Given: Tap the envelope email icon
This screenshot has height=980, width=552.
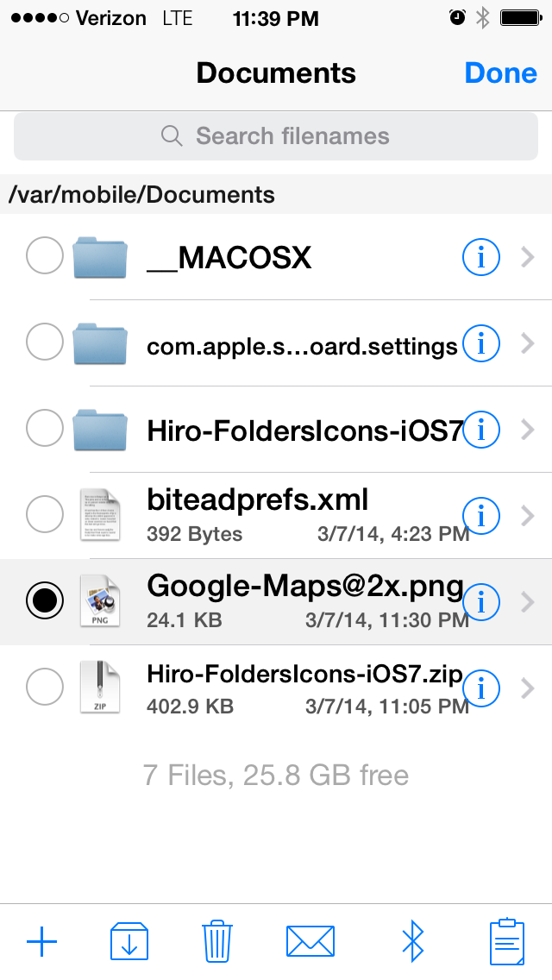Looking at the screenshot, I should [310, 941].
